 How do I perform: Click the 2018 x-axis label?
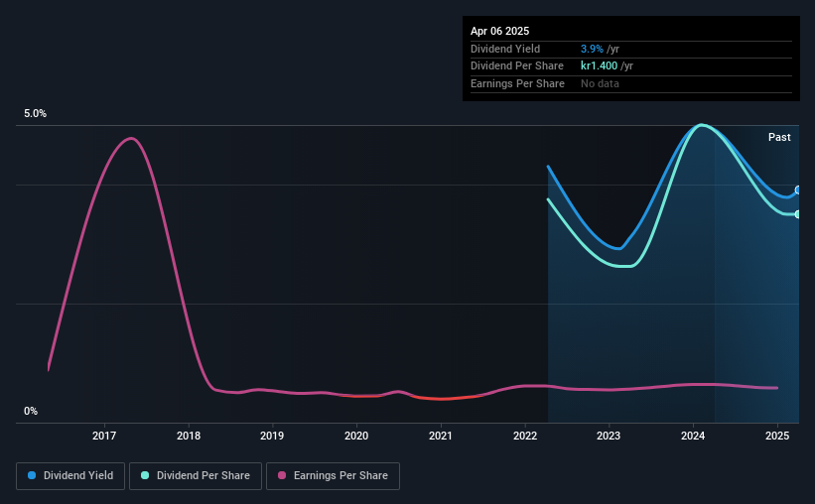(x=189, y=436)
